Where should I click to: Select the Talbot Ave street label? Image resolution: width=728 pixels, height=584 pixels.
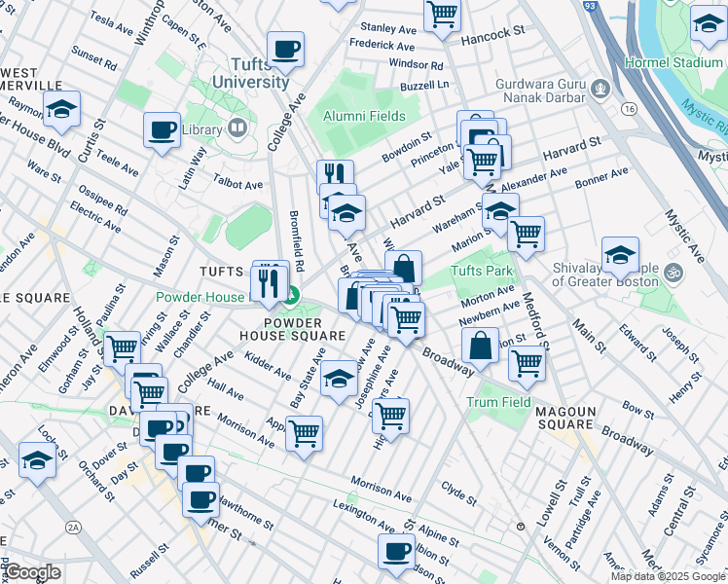tap(237, 181)
